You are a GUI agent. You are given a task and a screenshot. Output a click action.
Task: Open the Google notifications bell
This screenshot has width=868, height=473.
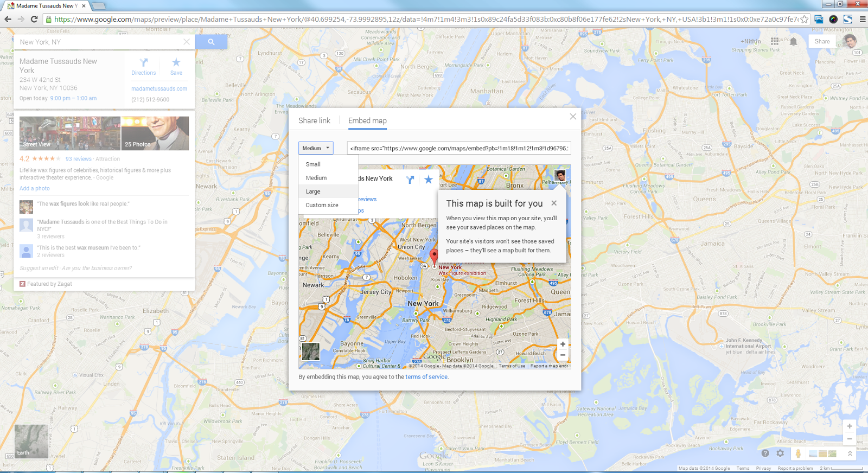click(x=793, y=41)
